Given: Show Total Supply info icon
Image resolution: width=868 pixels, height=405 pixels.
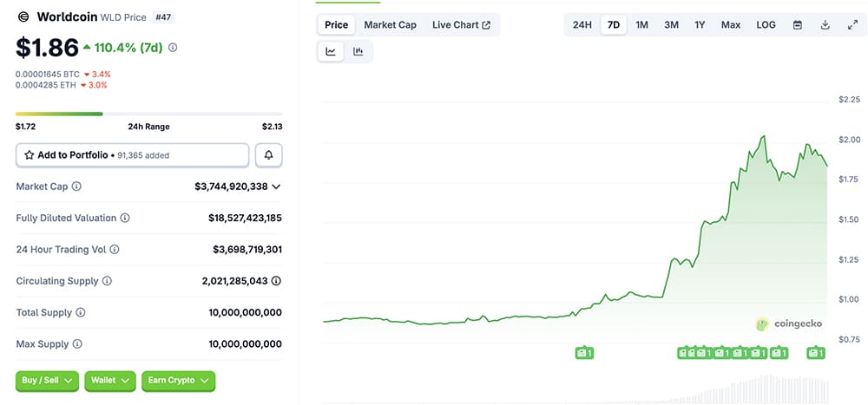Looking at the screenshot, I should point(81,312).
